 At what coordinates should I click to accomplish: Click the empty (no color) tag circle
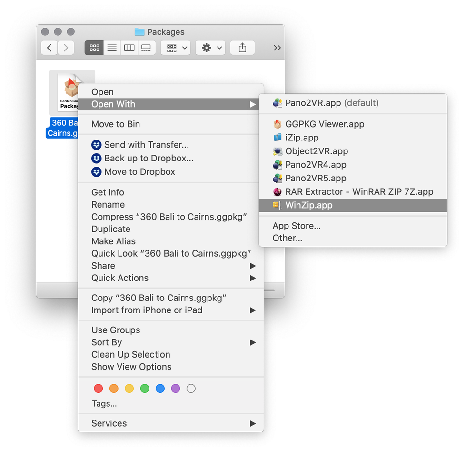pos(191,389)
